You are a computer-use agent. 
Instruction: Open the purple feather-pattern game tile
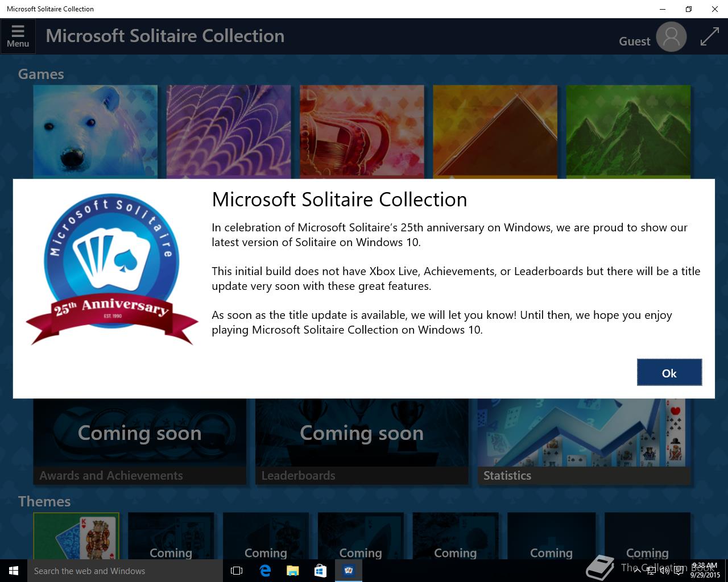(229, 132)
